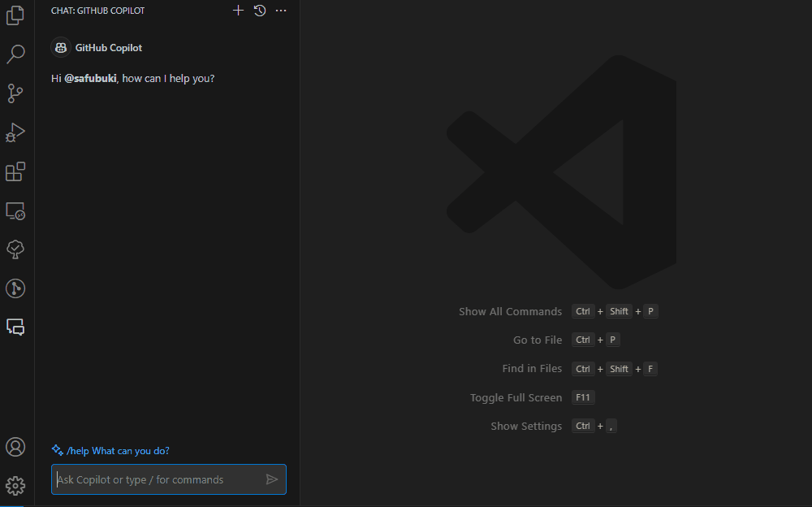The width and height of the screenshot is (812, 507).
Task: Open the Extensions view
Action: [x=15, y=171]
